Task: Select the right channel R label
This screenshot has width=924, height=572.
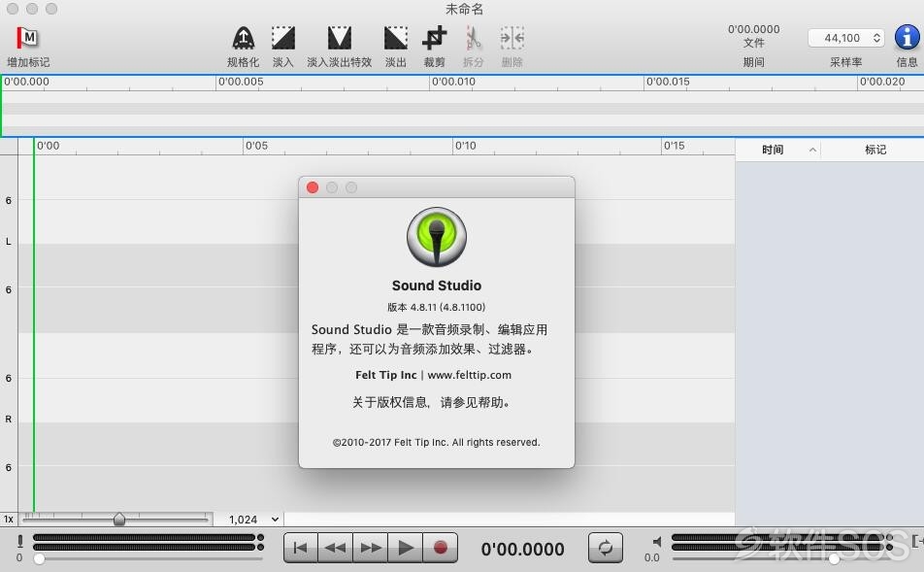Action: point(8,420)
